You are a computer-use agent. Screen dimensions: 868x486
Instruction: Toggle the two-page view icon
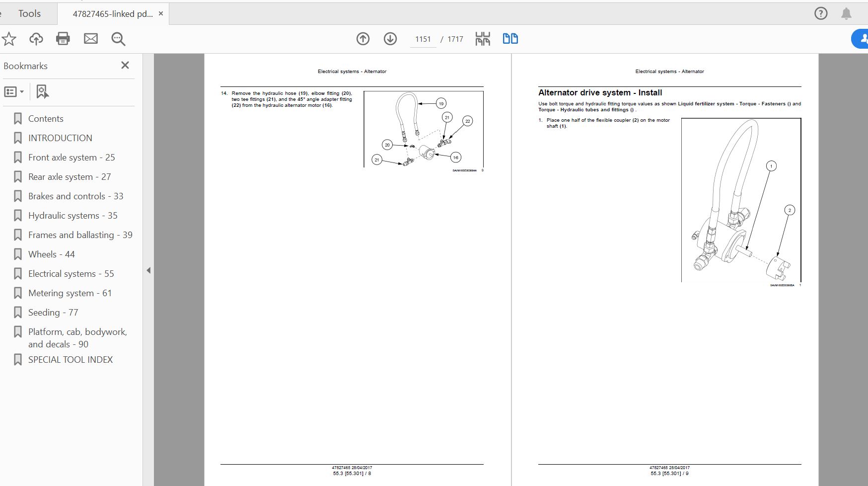coord(510,39)
